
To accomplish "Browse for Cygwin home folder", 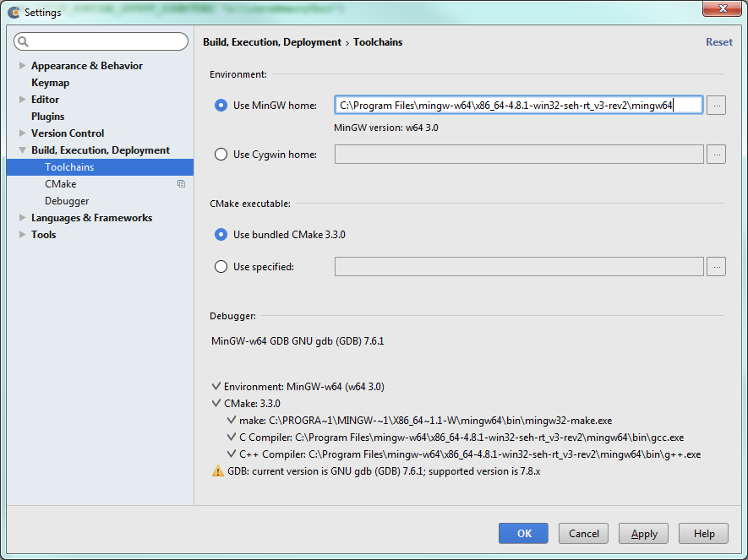I will pos(717,155).
